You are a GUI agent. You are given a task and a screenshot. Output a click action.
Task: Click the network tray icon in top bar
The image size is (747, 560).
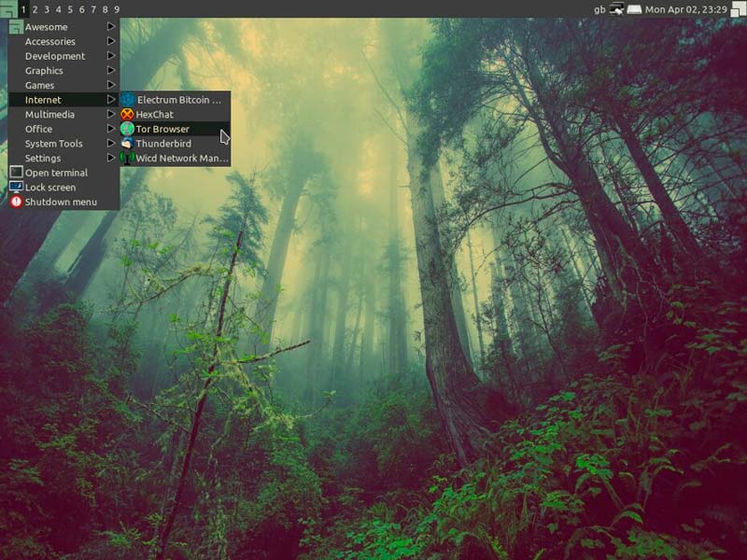click(x=617, y=9)
